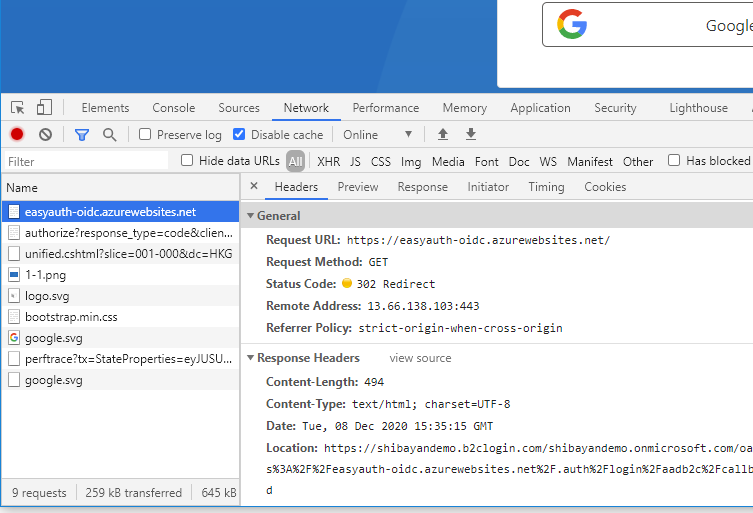
Task: Open the Memory panel
Action: pos(464,108)
